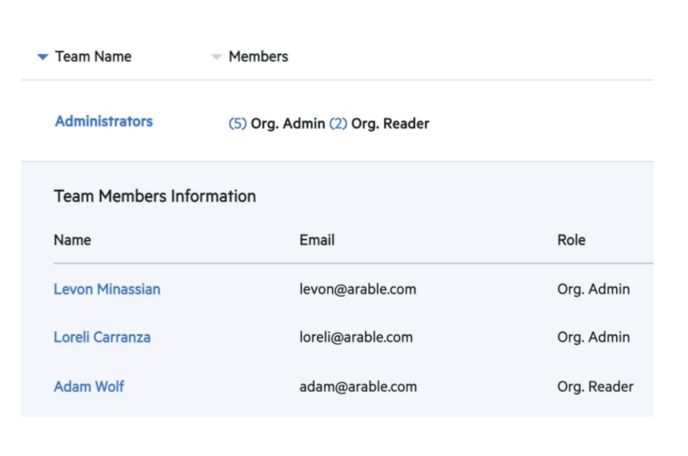The image size is (688, 456).
Task: Select the adam@arable.com email
Action: (x=358, y=387)
